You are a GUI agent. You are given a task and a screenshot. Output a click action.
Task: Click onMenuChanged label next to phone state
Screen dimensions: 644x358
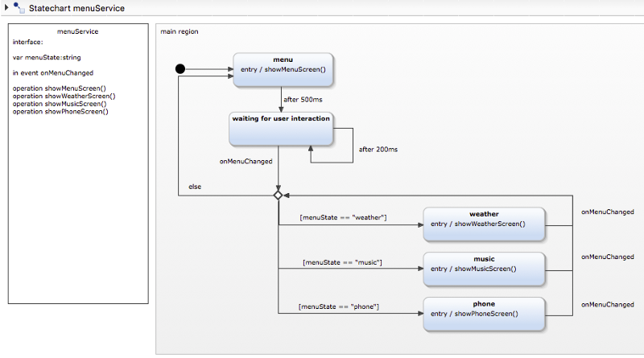pos(608,305)
